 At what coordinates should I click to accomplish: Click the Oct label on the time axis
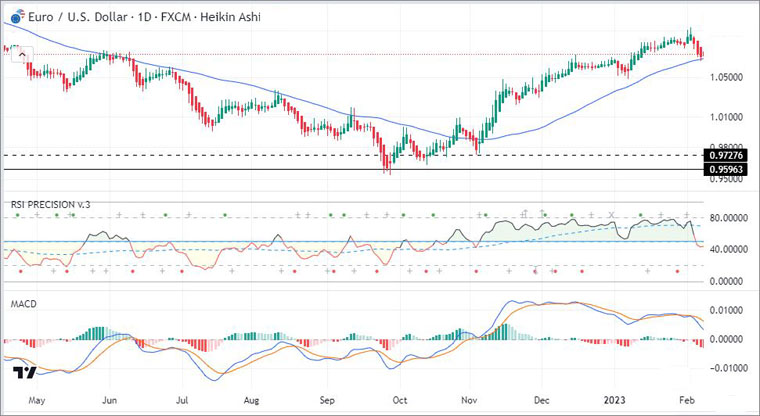[x=400, y=400]
